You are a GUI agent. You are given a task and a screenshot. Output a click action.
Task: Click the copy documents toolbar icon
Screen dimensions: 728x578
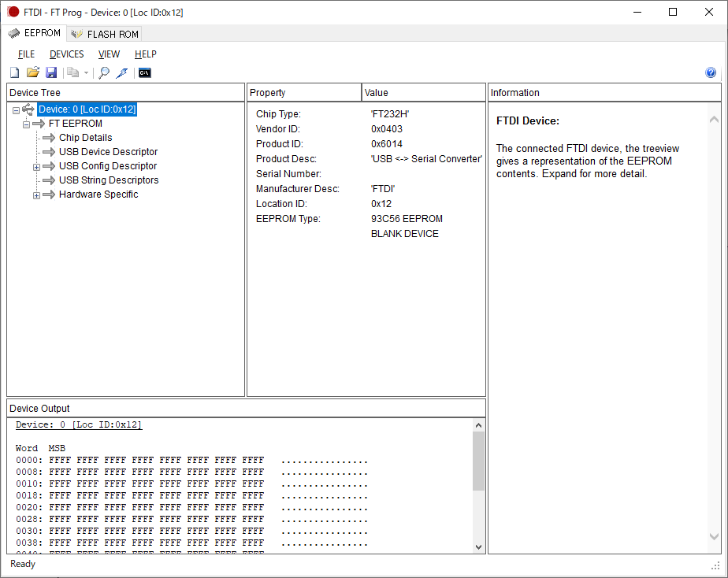point(72,73)
